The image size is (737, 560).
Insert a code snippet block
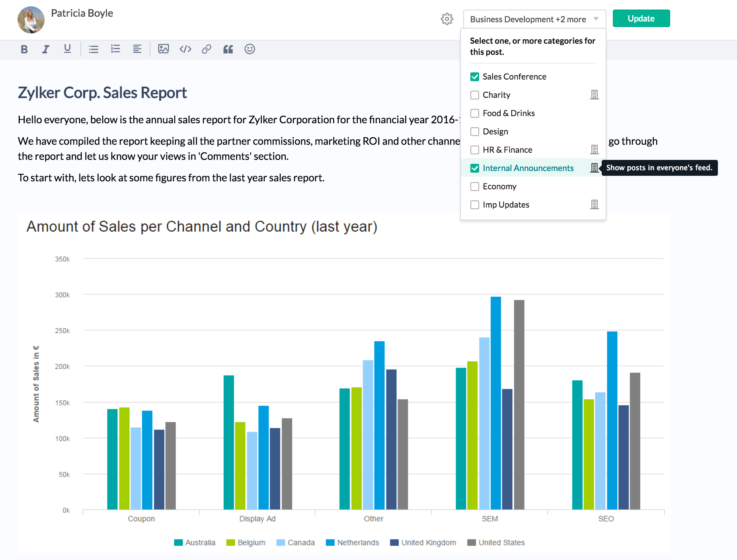(185, 49)
